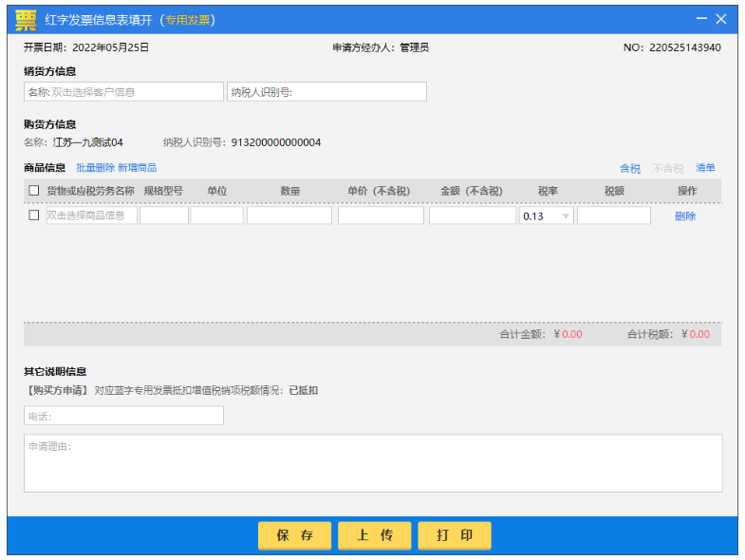The height and width of the screenshot is (560, 745).
Task: Open the 0.13 tax rate dropdown
Action: (x=547, y=215)
